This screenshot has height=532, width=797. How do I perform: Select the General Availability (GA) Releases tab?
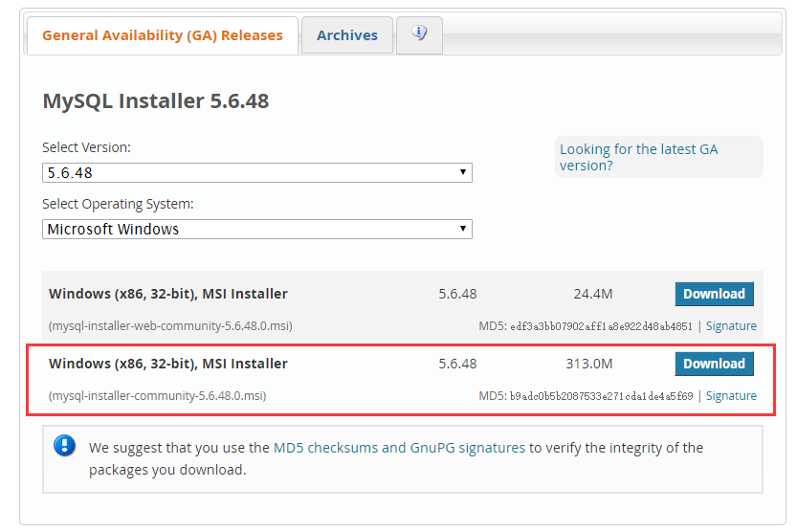(163, 35)
